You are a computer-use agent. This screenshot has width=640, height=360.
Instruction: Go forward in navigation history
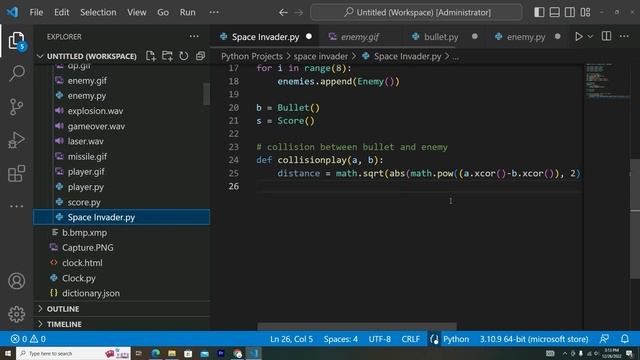(x=299, y=12)
